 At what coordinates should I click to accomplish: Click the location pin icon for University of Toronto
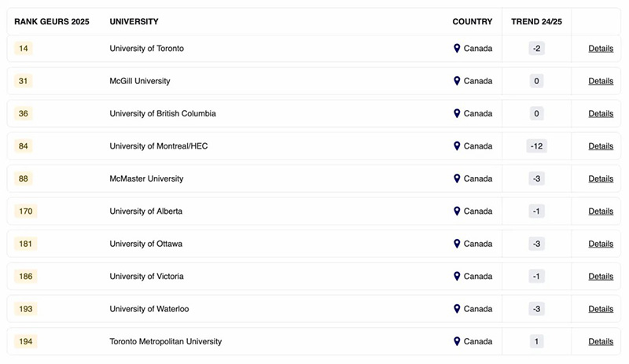(457, 48)
